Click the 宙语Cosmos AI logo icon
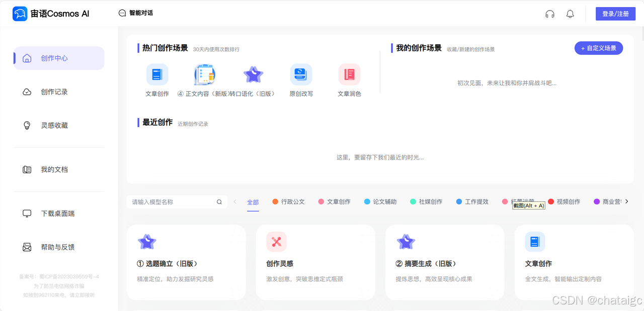644x311 pixels. (20, 14)
